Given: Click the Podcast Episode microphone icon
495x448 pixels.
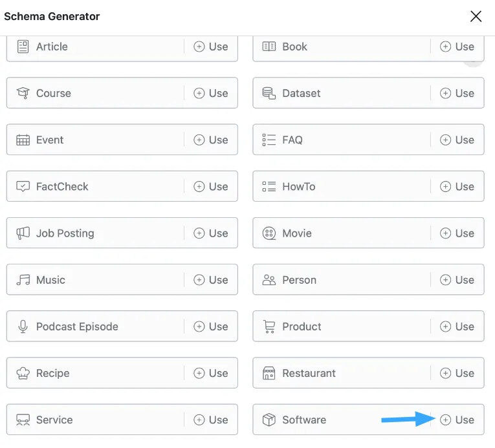Looking at the screenshot, I should (x=23, y=326).
